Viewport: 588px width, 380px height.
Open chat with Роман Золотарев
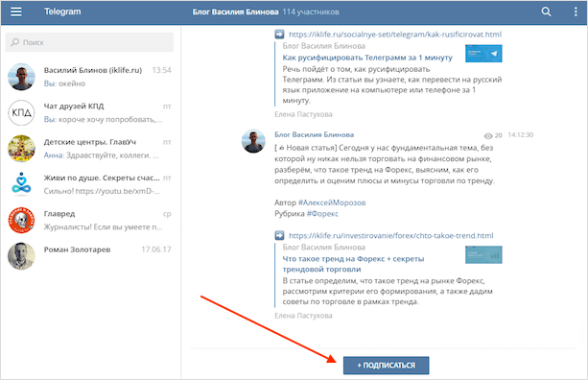click(89, 256)
